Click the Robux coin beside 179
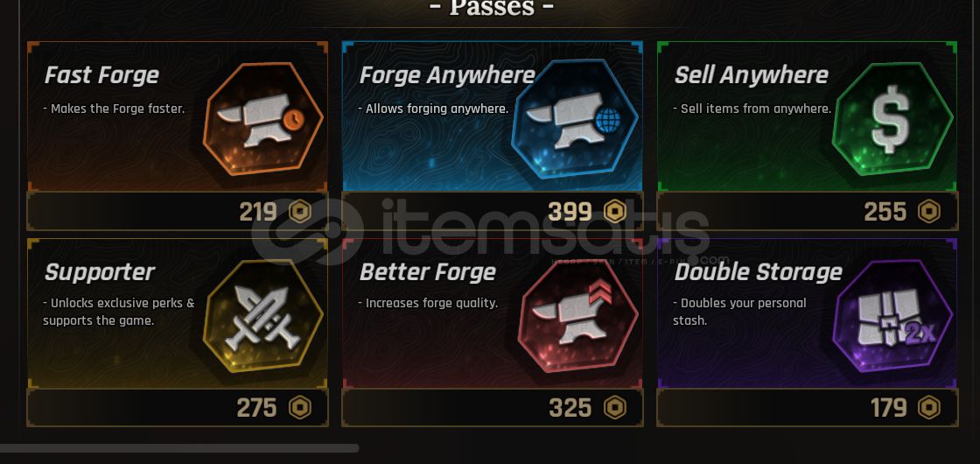 [929, 408]
